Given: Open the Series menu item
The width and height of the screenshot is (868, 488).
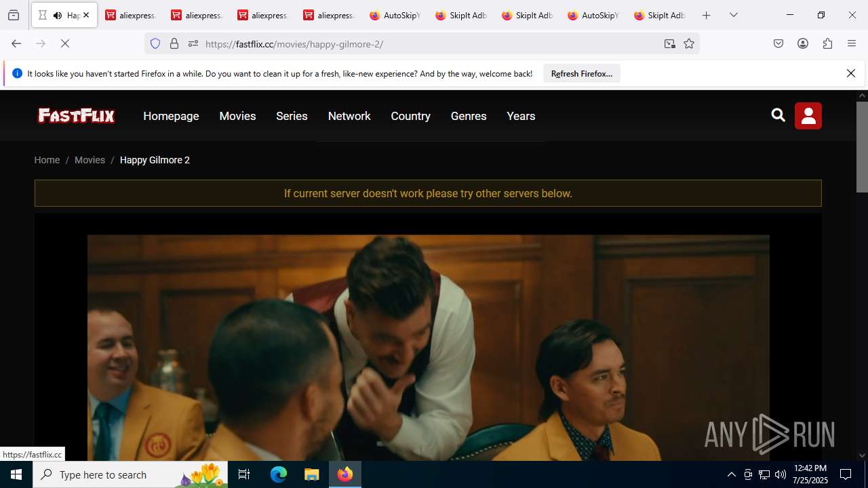Looking at the screenshot, I should tap(292, 116).
